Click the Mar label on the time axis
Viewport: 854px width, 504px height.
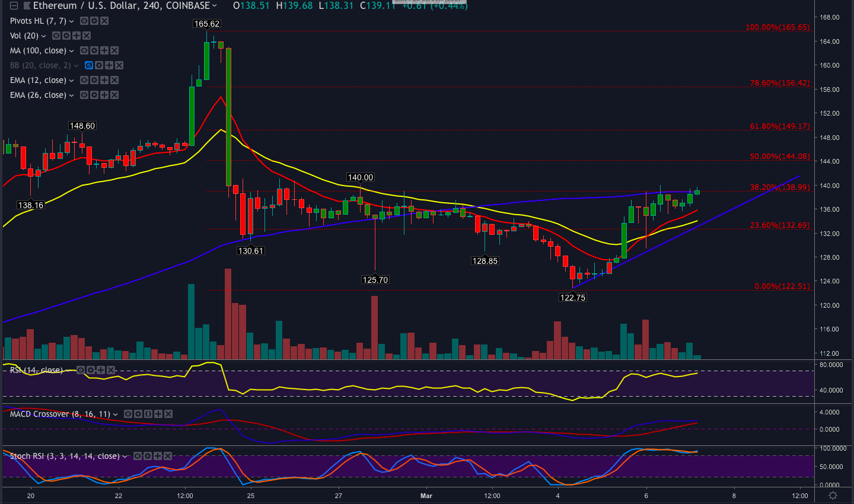coord(426,496)
